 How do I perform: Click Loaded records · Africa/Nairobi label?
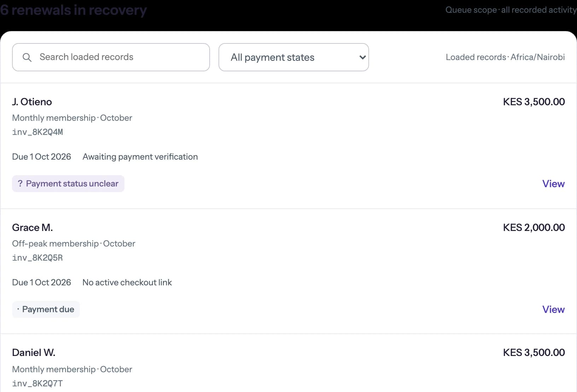505,57
